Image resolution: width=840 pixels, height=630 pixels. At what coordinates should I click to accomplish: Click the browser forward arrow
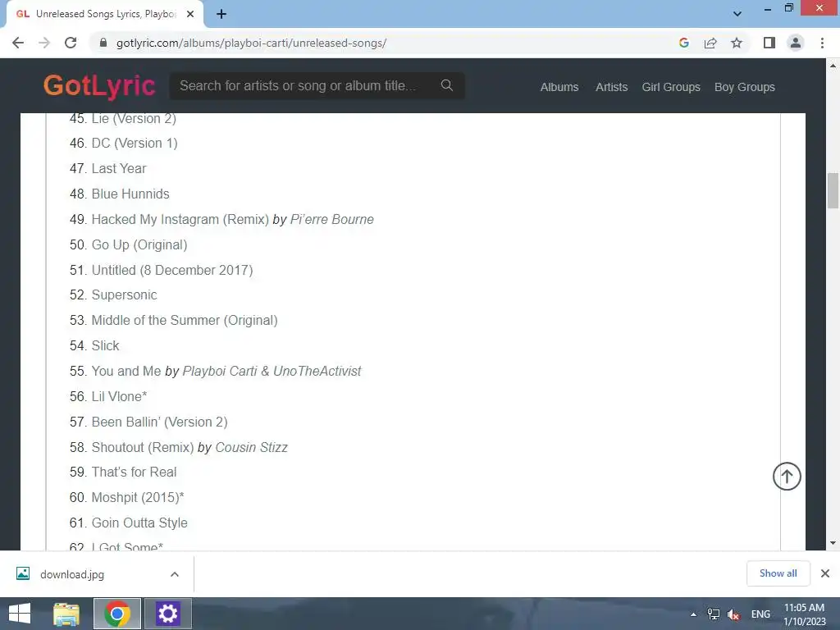coord(44,43)
